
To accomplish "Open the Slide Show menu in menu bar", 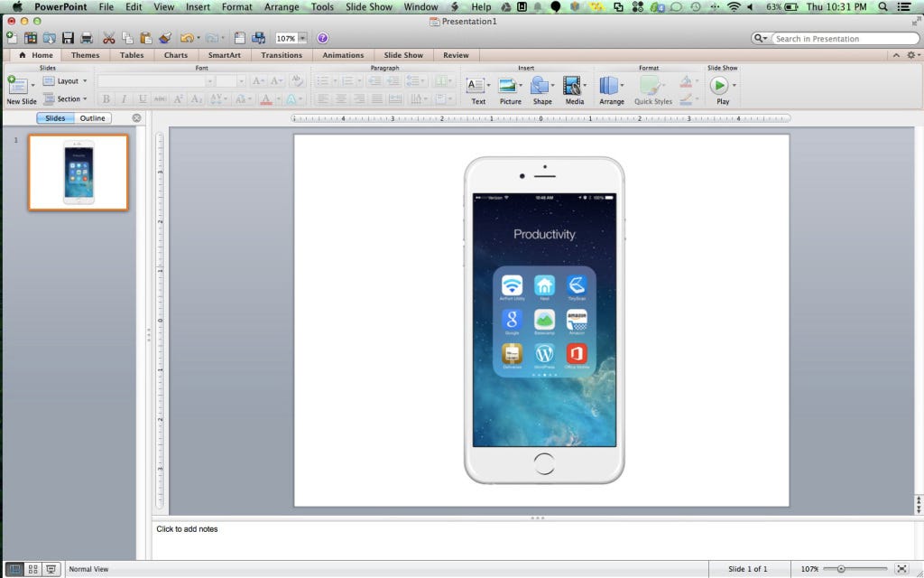I will [x=368, y=7].
